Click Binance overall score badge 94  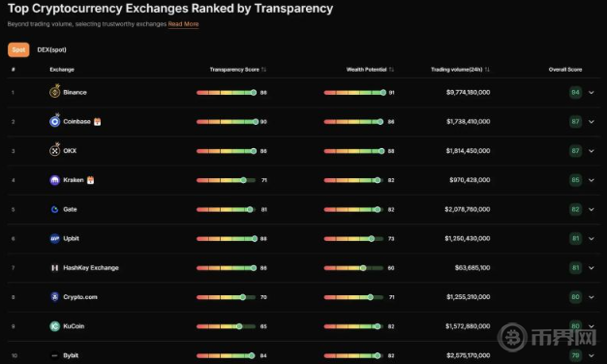(575, 93)
